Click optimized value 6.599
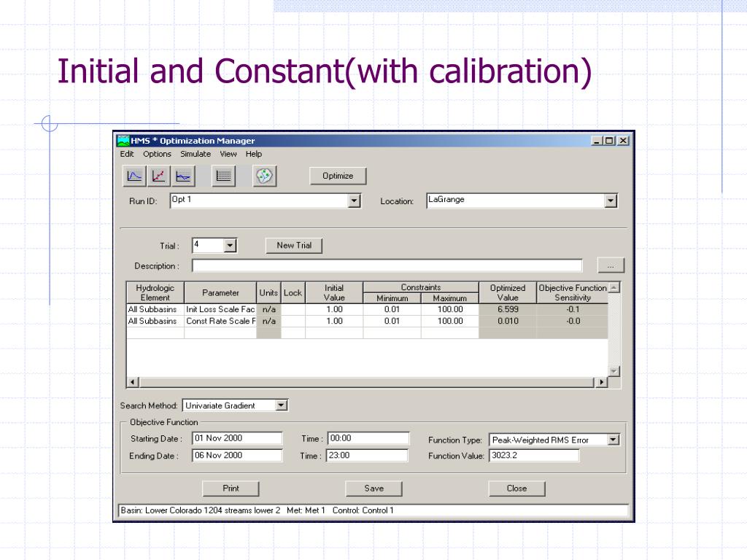The width and height of the screenshot is (747, 560). click(x=508, y=309)
